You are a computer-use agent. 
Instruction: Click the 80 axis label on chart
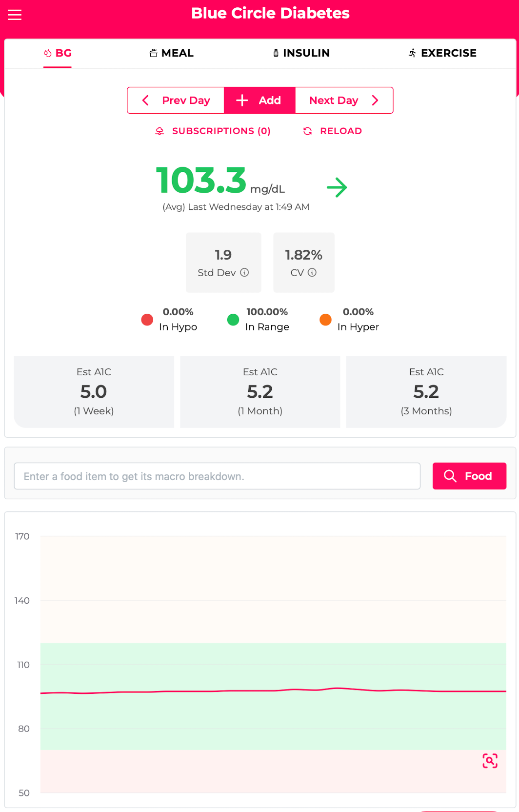pyautogui.click(x=24, y=729)
